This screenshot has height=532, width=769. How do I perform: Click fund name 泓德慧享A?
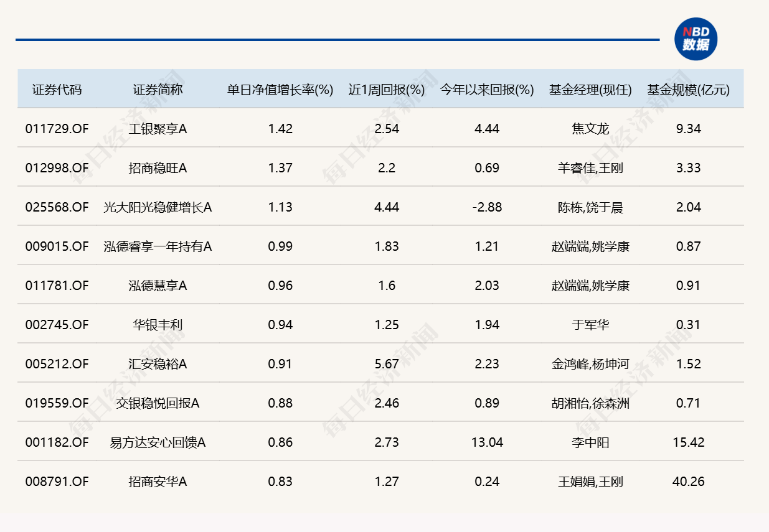158,286
